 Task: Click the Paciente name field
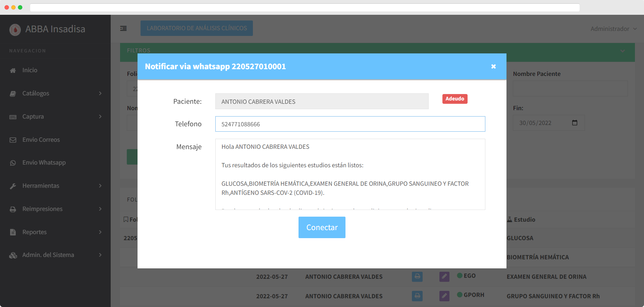point(322,101)
